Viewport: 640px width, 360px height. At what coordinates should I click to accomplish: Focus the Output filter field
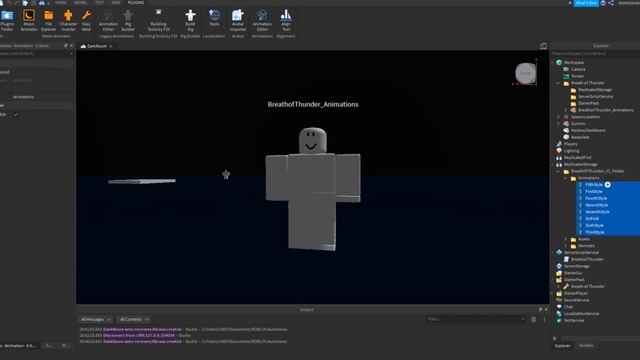476,319
